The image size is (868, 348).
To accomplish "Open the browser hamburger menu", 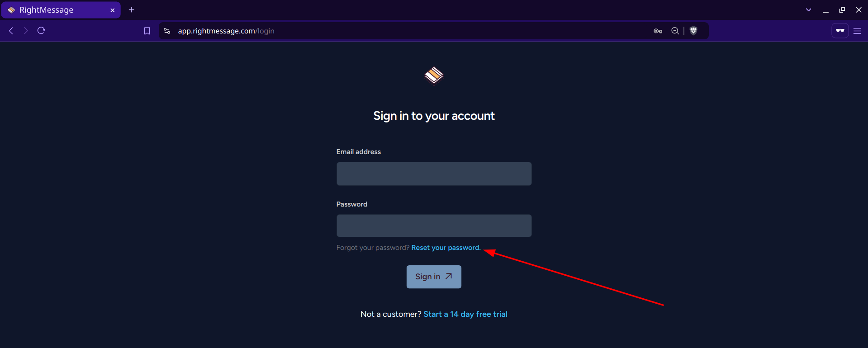I will 857,31.
